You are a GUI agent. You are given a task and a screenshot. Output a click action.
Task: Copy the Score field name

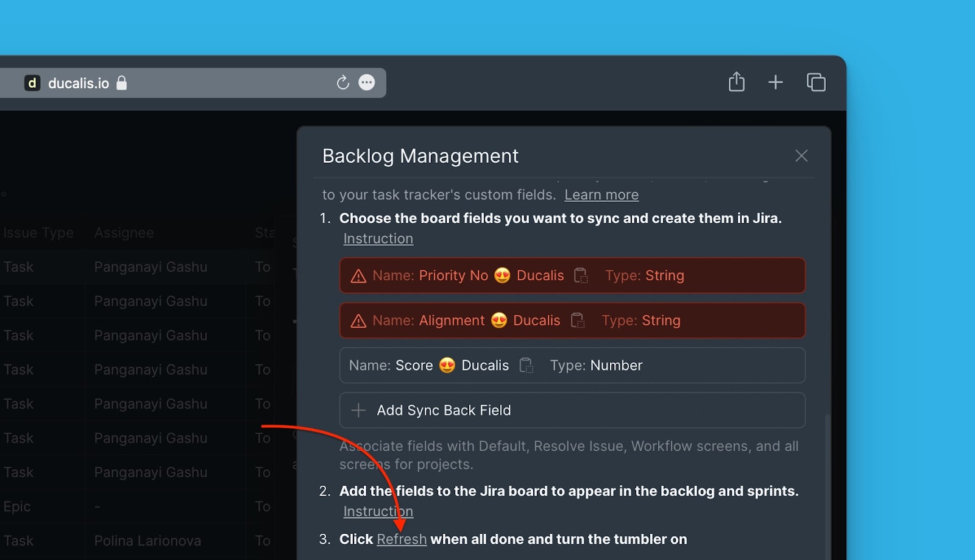pos(526,366)
